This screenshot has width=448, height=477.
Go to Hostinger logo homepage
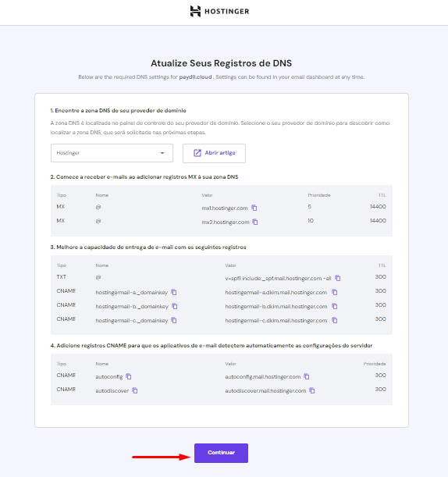tap(219, 11)
